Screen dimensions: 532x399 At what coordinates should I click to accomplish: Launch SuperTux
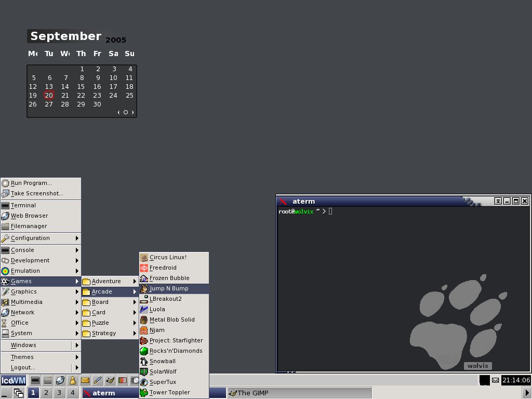pos(174,382)
